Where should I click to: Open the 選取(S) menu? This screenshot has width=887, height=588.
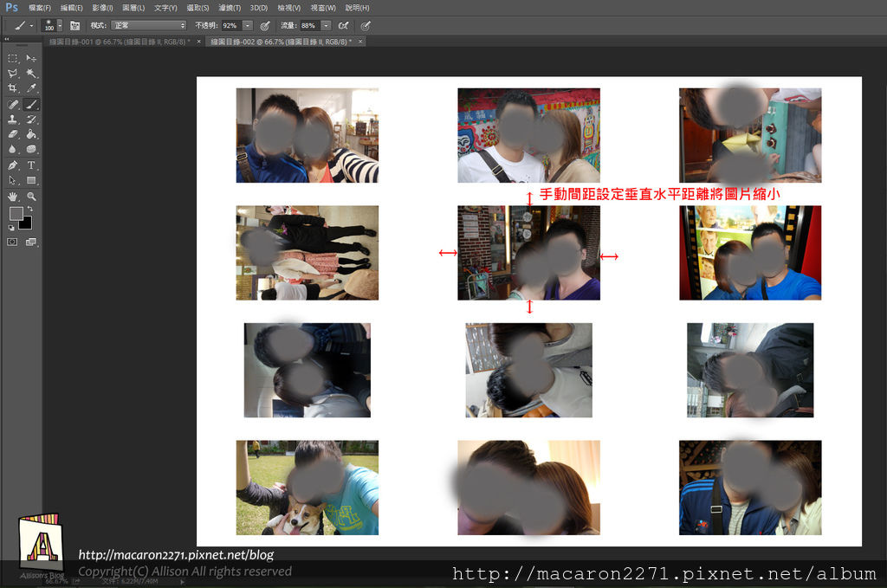197,8
